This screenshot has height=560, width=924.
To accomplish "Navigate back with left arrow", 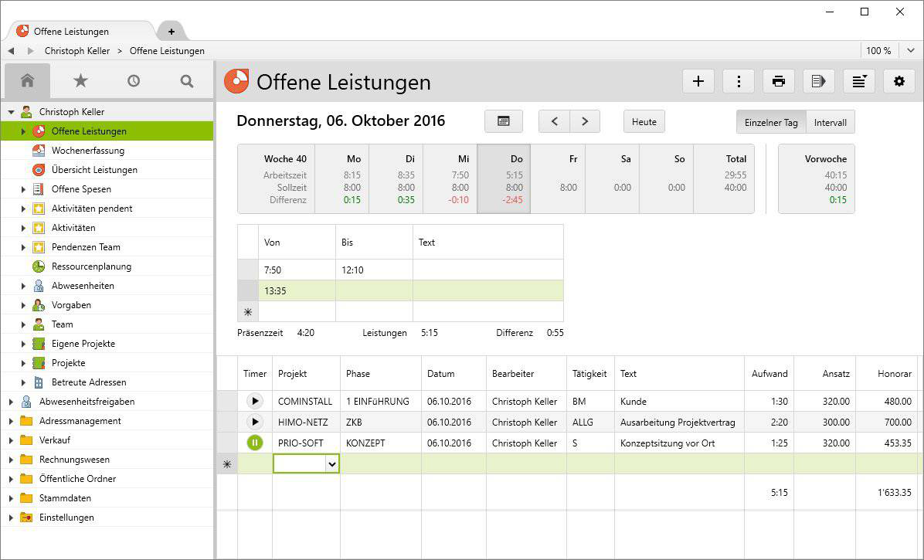I will click(x=11, y=51).
